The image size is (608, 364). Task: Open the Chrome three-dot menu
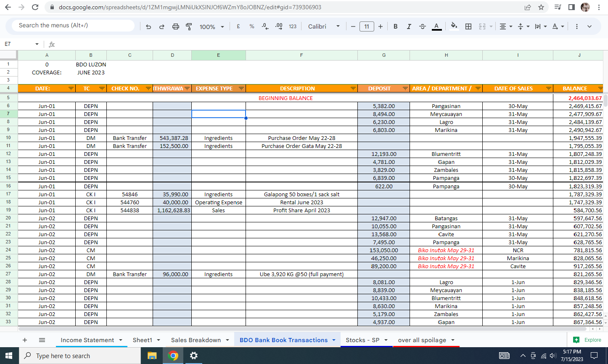[599, 7]
